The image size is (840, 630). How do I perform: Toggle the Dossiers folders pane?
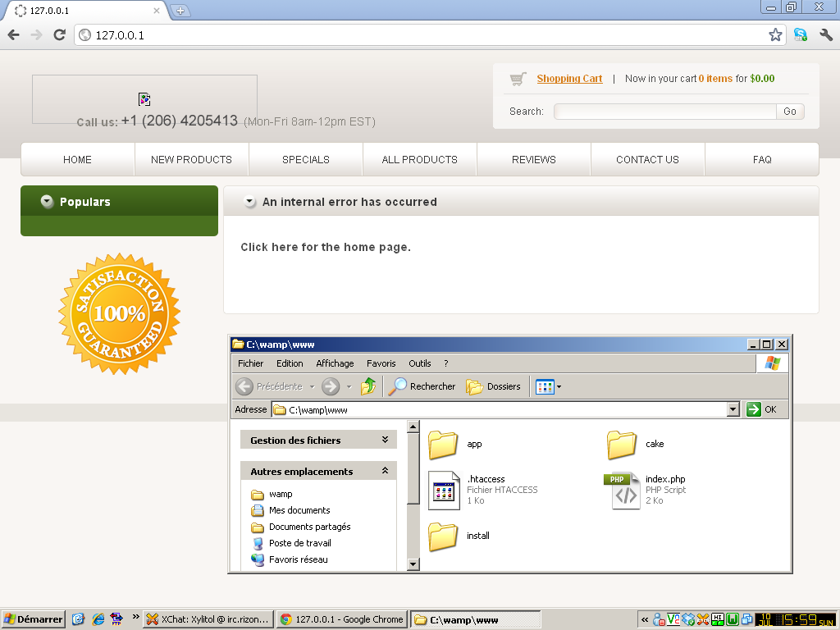(x=493, y=386)
